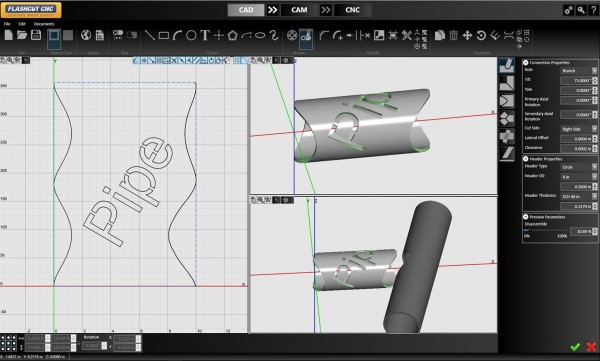The image size is (600, 361).
Task: Open a file using the folder icon
Action: coord(22,36)
